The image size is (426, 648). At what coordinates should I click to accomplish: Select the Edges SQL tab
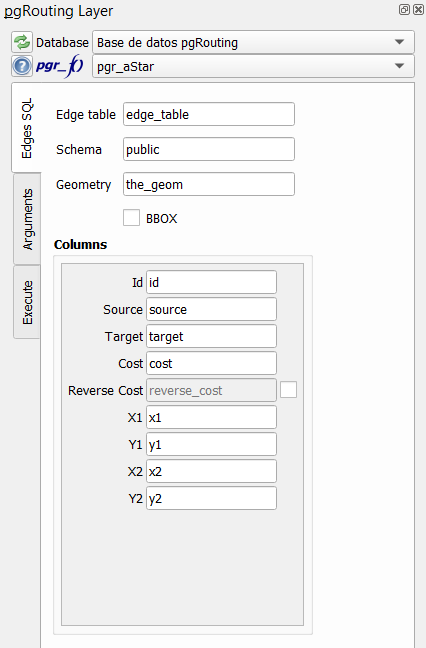click(x=27, y=128)
